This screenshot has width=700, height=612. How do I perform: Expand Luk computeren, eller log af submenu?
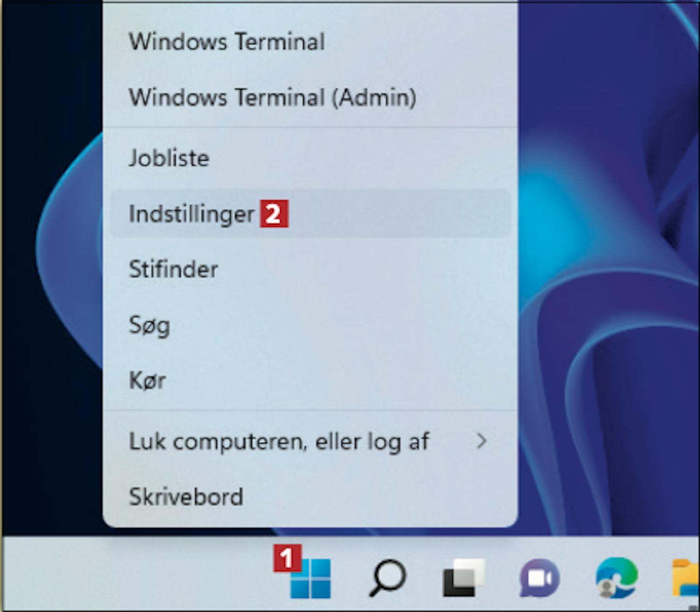pos(310,441)
